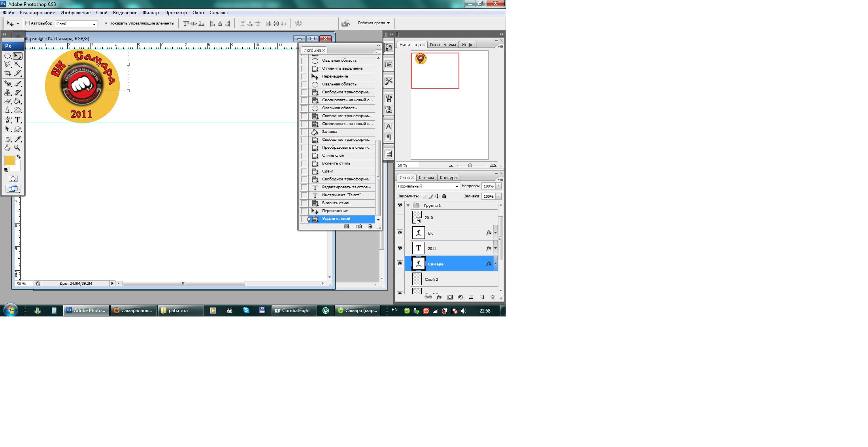Open CombatFight in the taskbar
The image size is (868, 447).
pyautogui.click(x=294, y=311)
